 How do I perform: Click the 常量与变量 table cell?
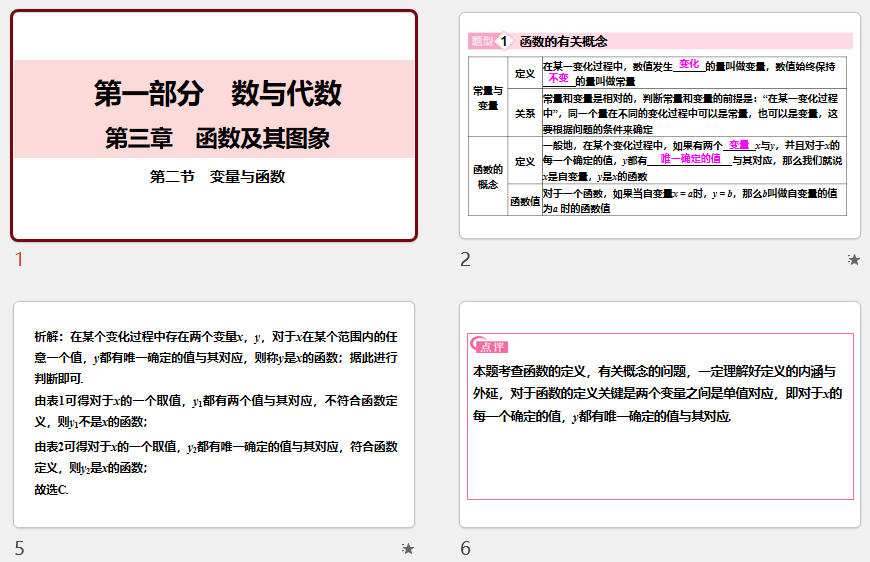point(488,97)
